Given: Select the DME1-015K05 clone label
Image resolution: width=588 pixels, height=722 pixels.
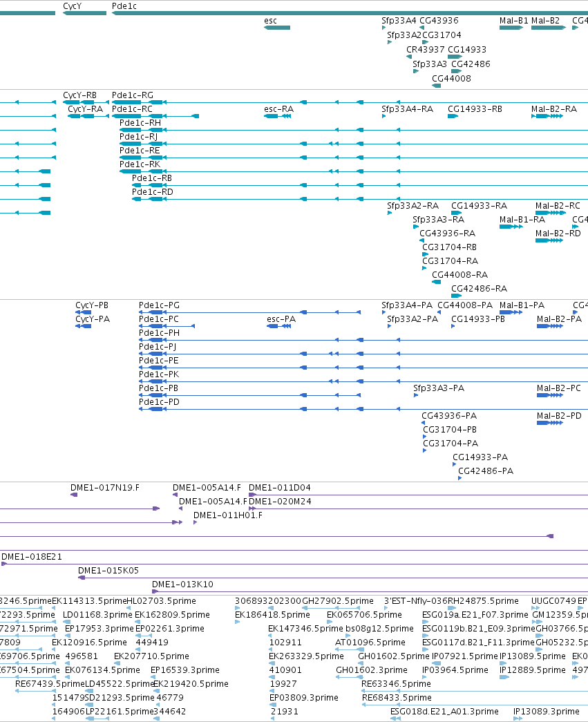Looking at the screenshot, I should point(108,570).
